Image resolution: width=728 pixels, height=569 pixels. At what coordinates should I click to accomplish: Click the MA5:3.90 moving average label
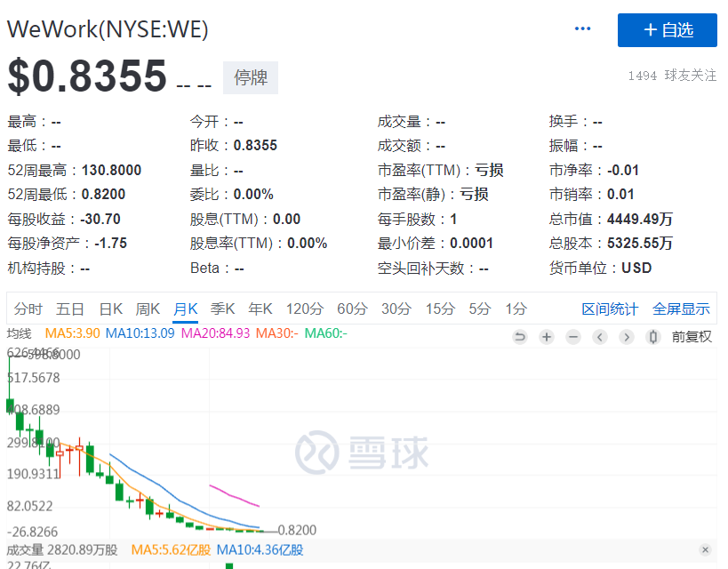pos(72,333)
